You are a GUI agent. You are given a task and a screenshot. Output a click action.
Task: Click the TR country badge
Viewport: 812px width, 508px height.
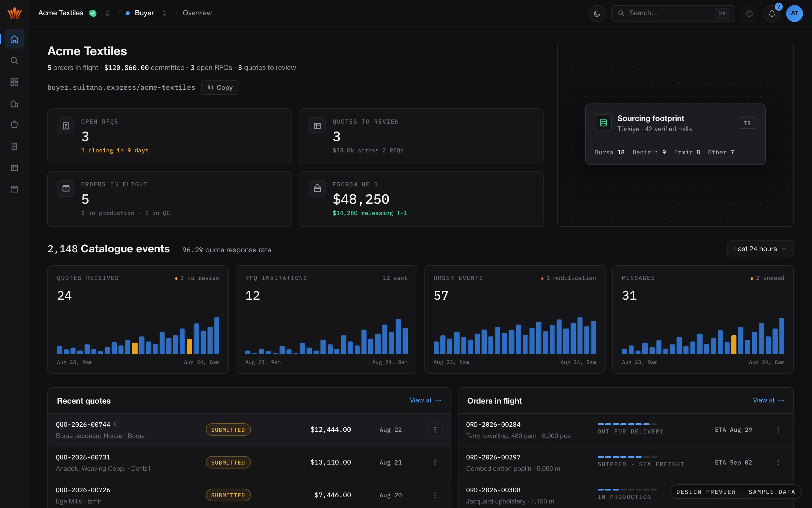pos(747,123)
